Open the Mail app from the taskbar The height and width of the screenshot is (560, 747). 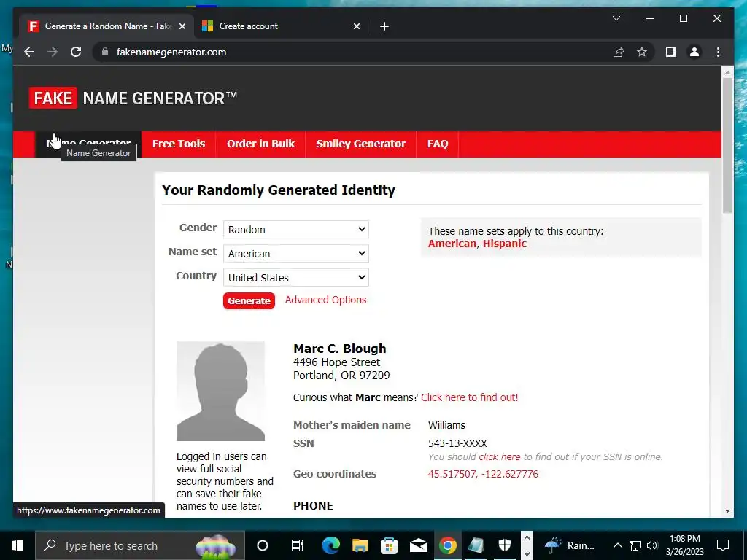click(418, 545)
